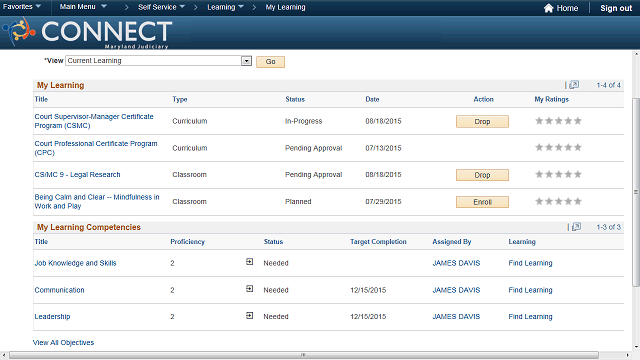Viewport: 640px width, 360px height.
Task: Click JAMES DAVIS in Job Knowledge row
Action: tap(456, 263)
